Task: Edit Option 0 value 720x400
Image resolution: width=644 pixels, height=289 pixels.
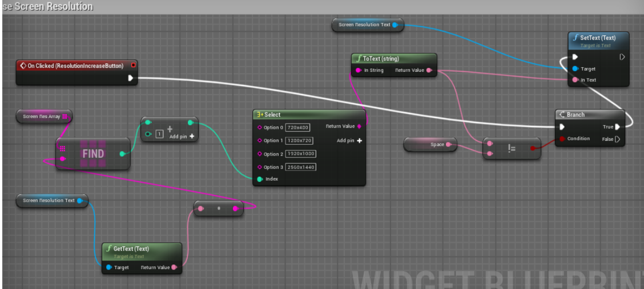Action: tap(298, 128)
